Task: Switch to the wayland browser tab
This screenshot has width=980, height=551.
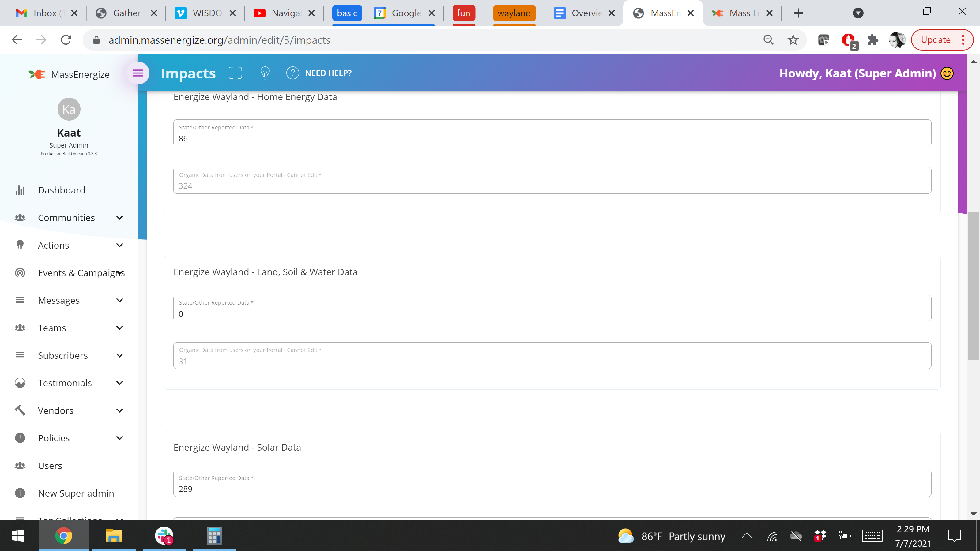Action: pyautogui.click(x=514, y=13)
